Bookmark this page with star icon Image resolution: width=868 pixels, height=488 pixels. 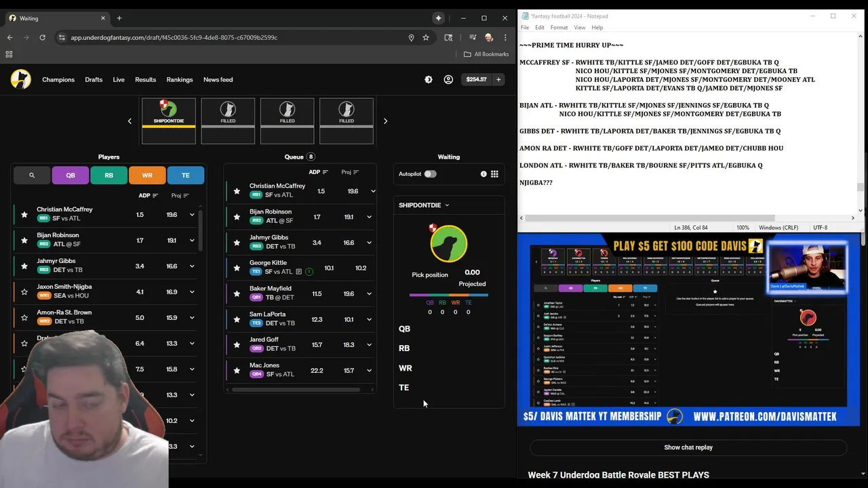[x=426, y=37]
